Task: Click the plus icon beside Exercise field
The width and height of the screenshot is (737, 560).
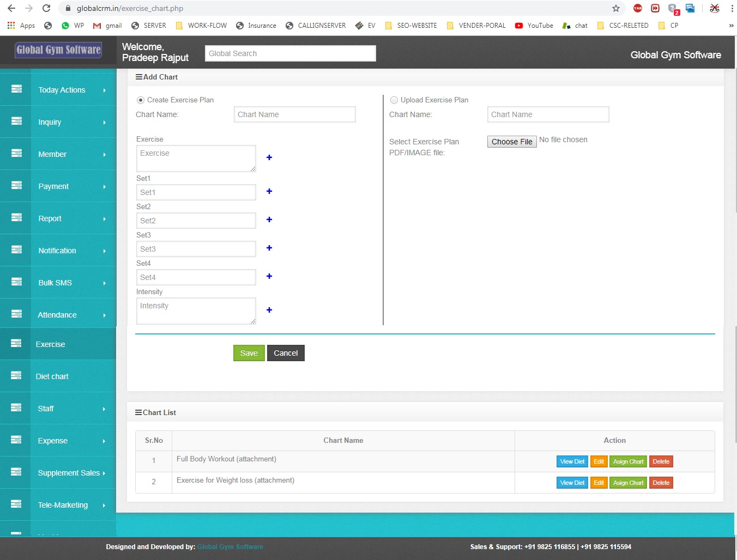Action: tap(269, 157)
